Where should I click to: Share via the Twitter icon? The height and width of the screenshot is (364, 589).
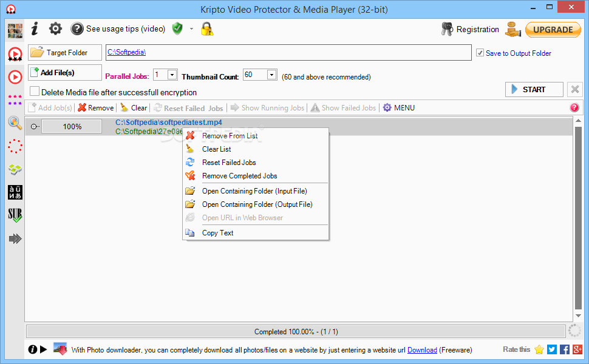click(x=552, y=349)
